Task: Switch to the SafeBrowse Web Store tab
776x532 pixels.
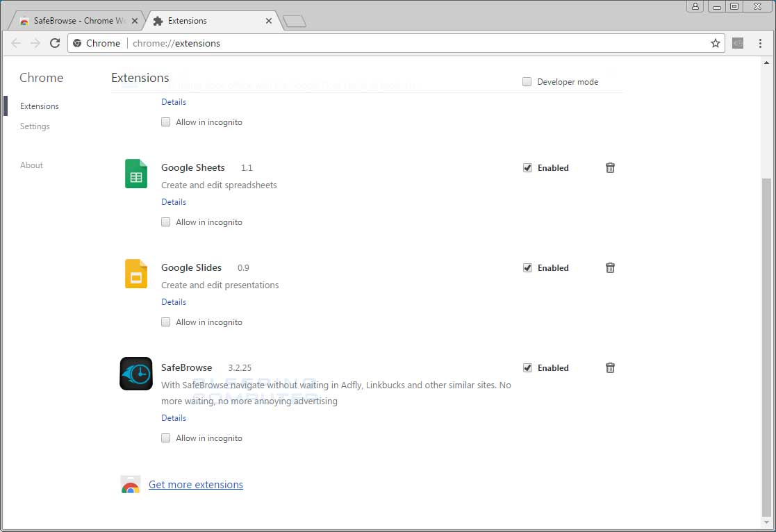Action: coord(76,21)
